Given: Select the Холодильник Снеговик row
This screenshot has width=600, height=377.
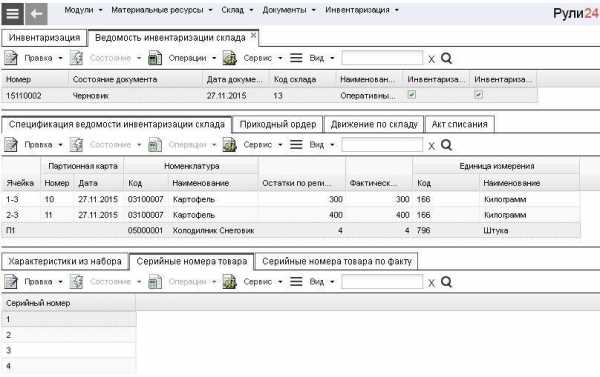Looking at the screenshot, I should coord(291,230).
